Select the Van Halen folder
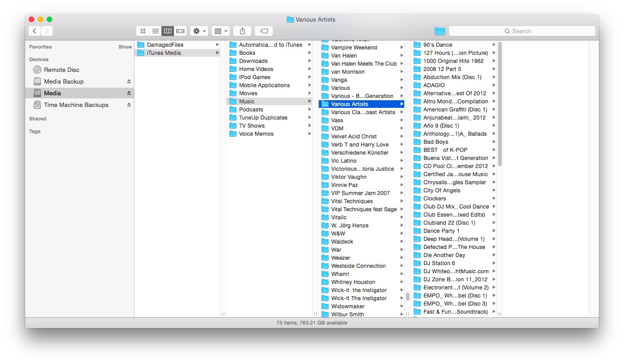 361,55
